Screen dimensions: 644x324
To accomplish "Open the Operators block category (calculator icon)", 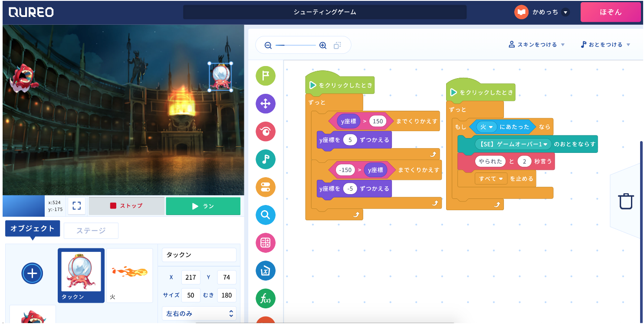I will [x=266, y=243].
